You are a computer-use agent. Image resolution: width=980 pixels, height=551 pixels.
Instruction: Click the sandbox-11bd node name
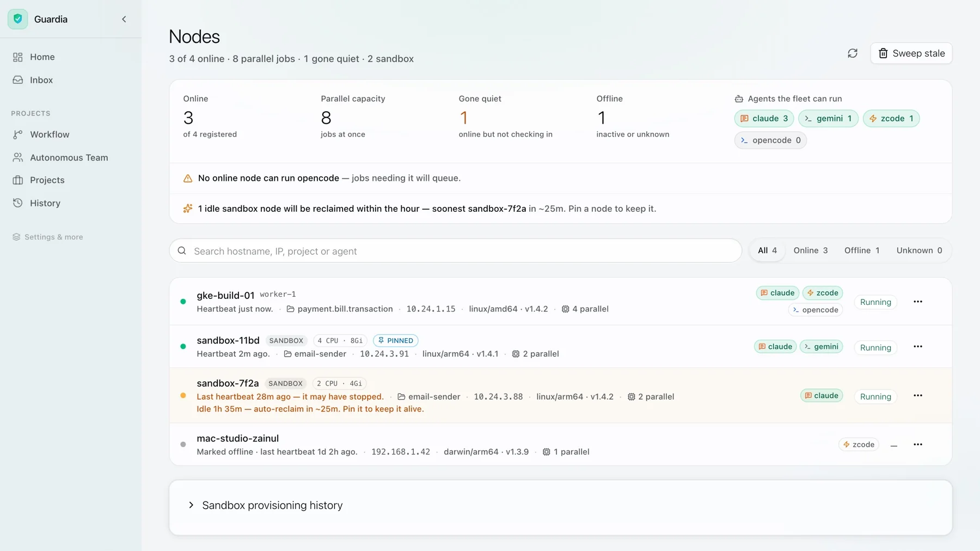coord(228,341)
